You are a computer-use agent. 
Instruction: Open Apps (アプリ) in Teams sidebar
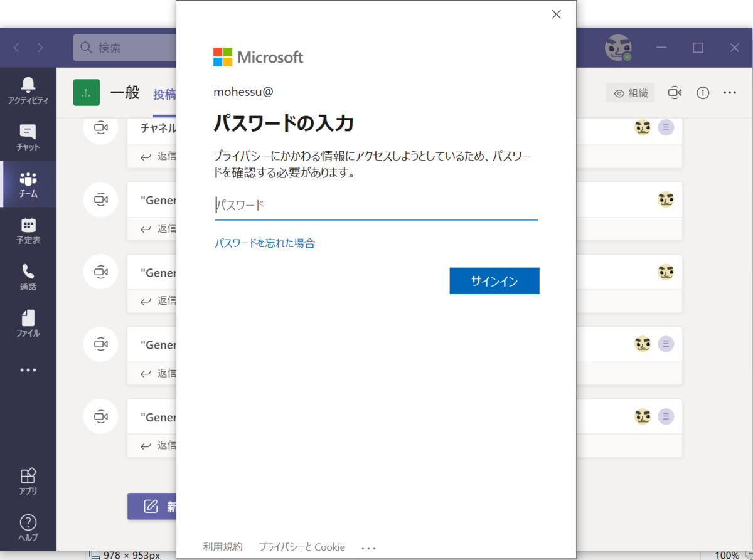(28, 482)
